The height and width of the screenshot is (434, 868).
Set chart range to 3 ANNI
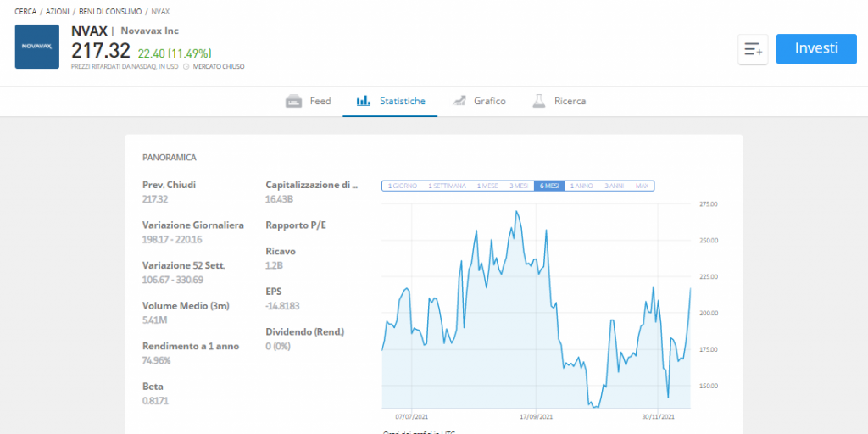(x=614, y=186)
